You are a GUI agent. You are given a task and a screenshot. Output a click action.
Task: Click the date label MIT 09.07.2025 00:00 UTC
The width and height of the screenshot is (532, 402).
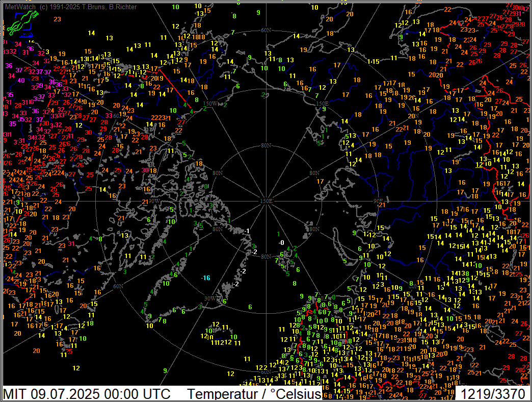(87, 394)
